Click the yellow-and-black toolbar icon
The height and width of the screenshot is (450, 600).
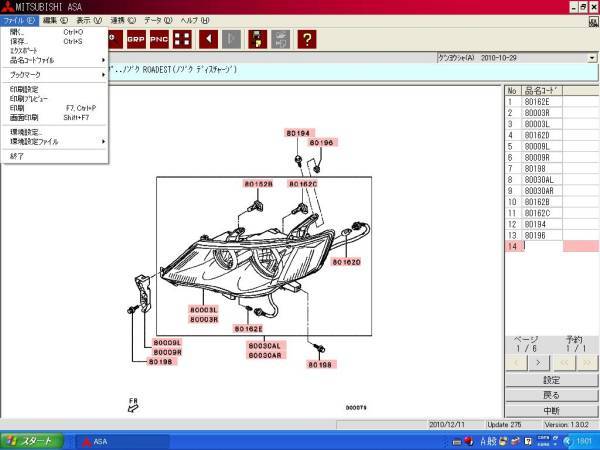click(x=256, y=39)
